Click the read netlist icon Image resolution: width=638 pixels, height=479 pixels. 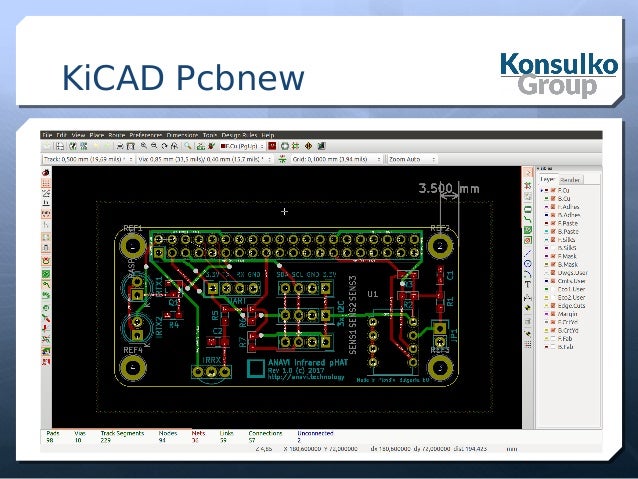pyautogui.click(x=201, y=146)
